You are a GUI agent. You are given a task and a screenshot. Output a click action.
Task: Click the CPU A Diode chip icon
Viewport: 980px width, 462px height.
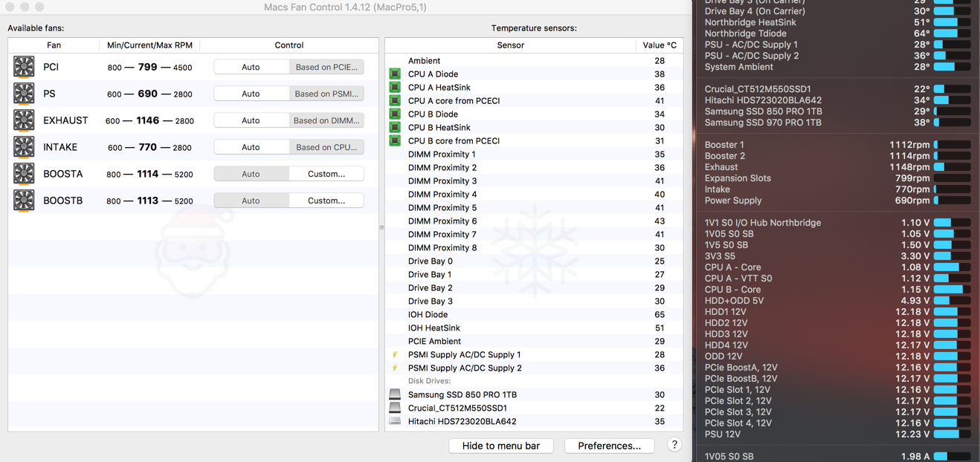tap(395, 74)
